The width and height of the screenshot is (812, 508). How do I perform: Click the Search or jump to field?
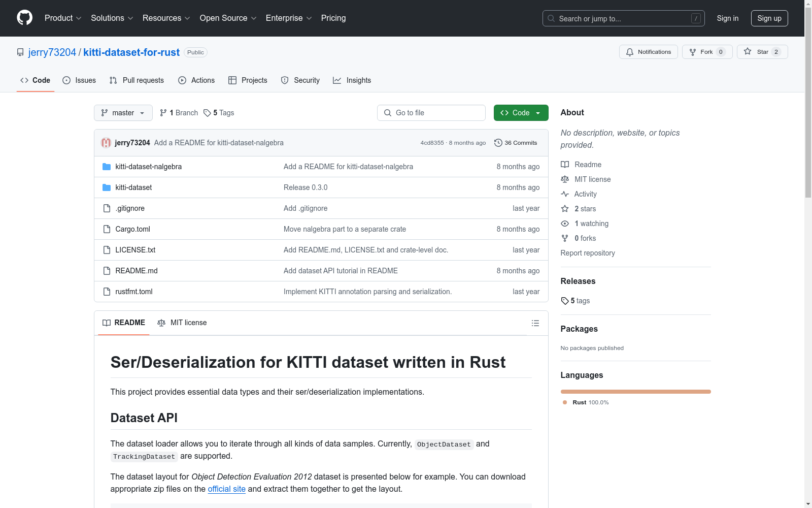(624, 18)
